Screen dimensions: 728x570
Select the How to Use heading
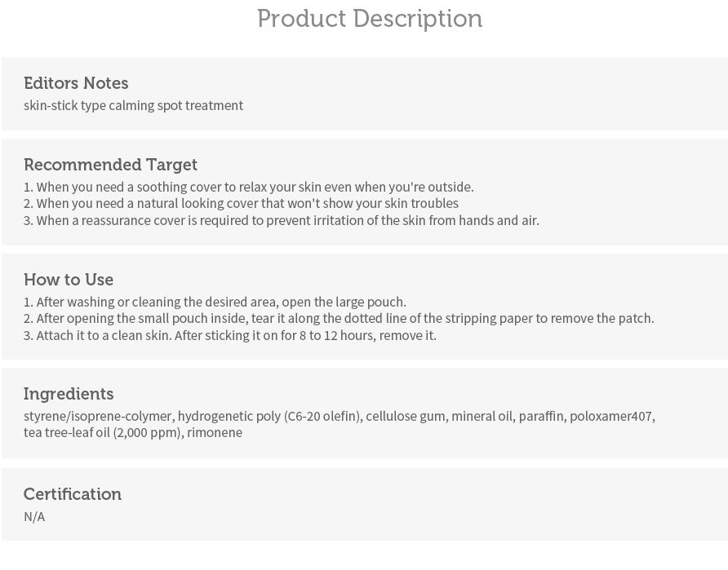(69, 280)
